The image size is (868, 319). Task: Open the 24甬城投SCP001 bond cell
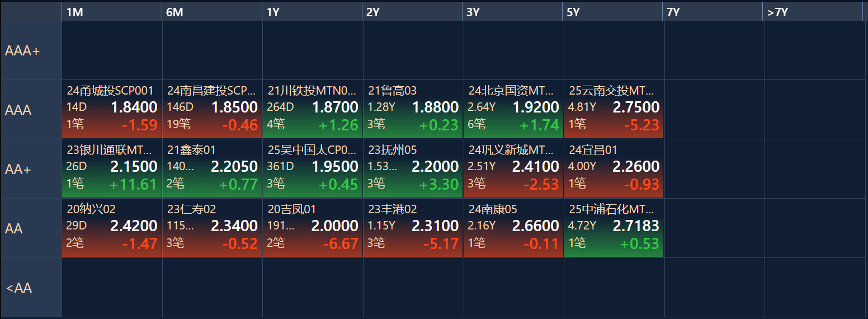(112, 110)
